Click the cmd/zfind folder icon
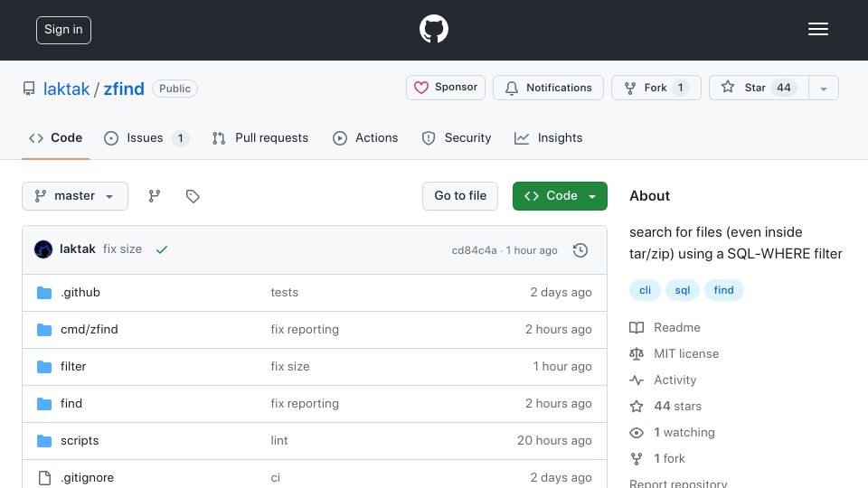868x488 pixels. click(x=44, y=330)
